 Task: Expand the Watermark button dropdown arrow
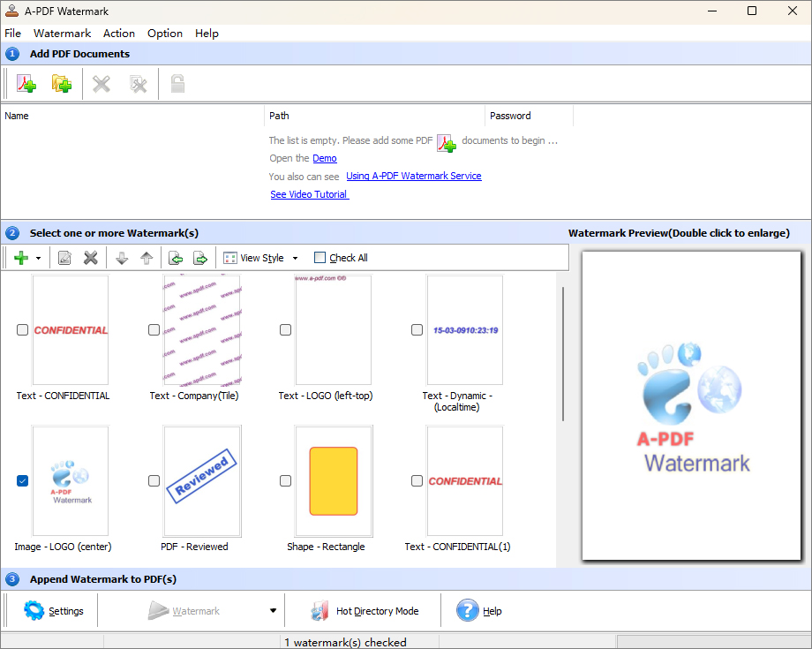pyautogui.click(x=273, y=611)
